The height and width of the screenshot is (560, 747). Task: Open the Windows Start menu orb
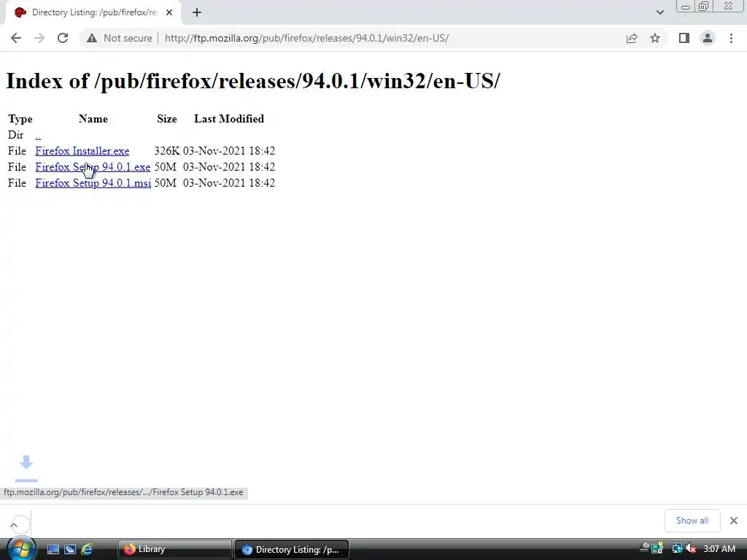point(21,549)
